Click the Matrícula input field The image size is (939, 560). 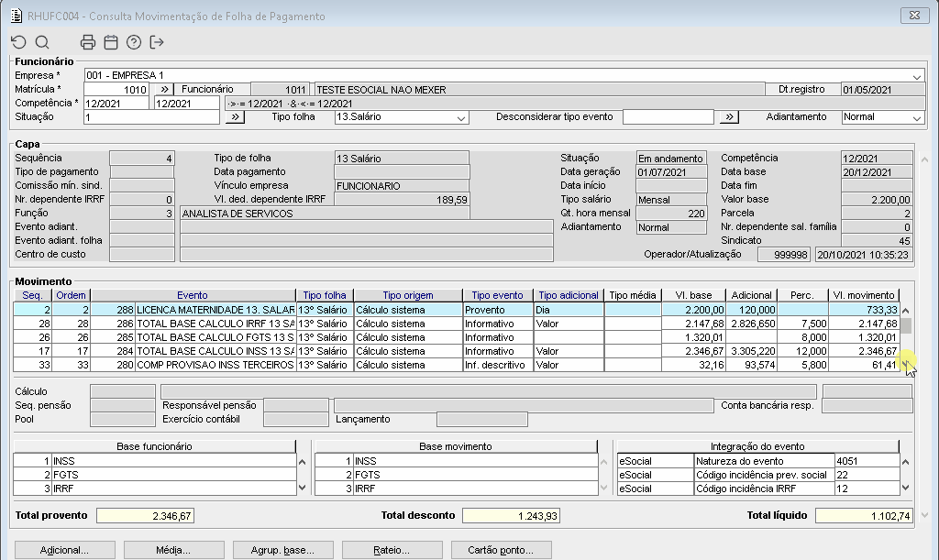[x=116, y=90]
